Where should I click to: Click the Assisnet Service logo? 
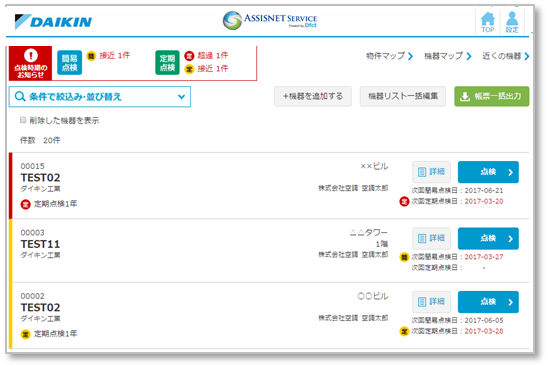coord(270,20)
